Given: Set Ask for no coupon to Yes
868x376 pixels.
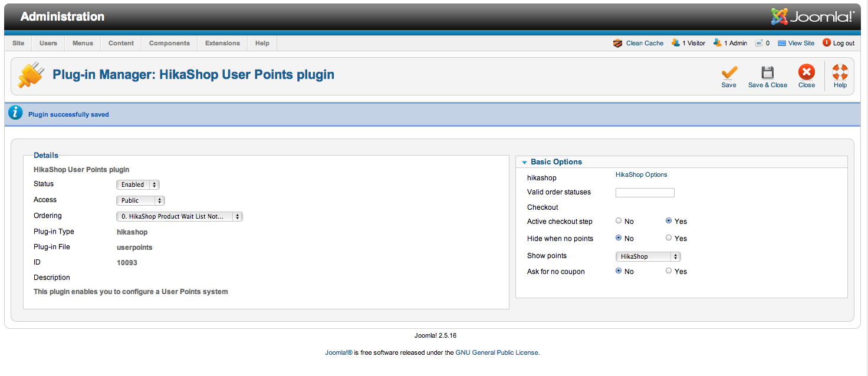Looking at the screenshot, I should point(669,271).
